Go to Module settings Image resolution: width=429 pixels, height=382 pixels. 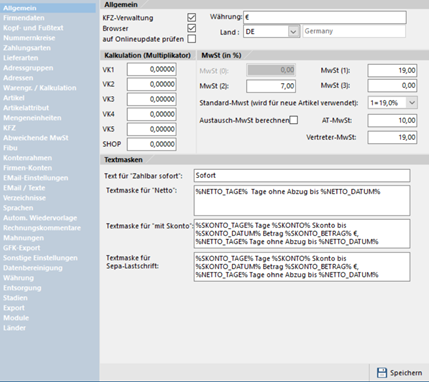[16, 318]
